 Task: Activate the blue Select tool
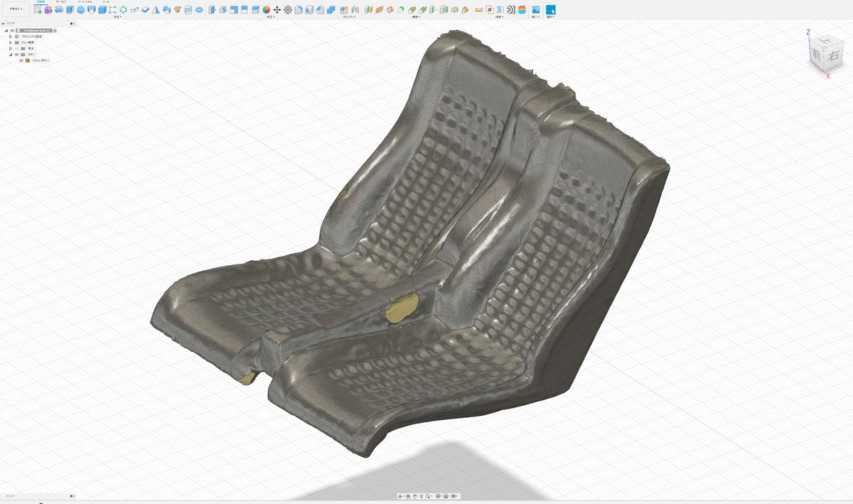click(x=551, y=10)
